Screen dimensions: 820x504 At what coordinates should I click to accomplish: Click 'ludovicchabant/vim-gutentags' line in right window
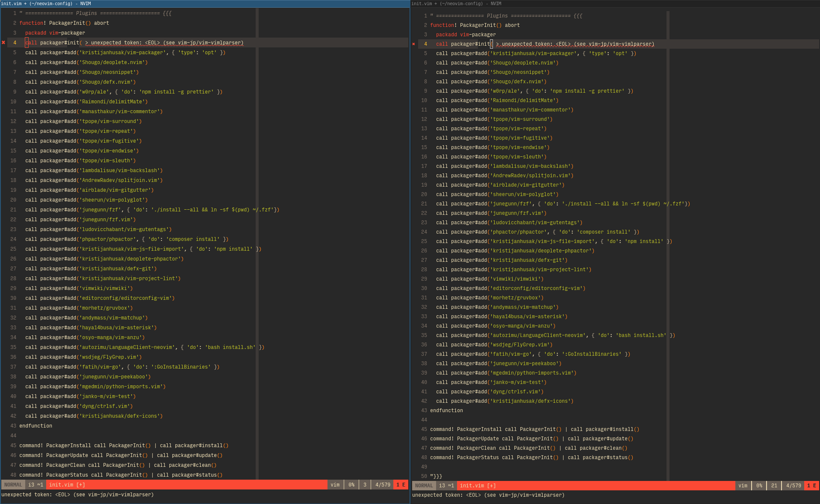(x=509, y=223)
